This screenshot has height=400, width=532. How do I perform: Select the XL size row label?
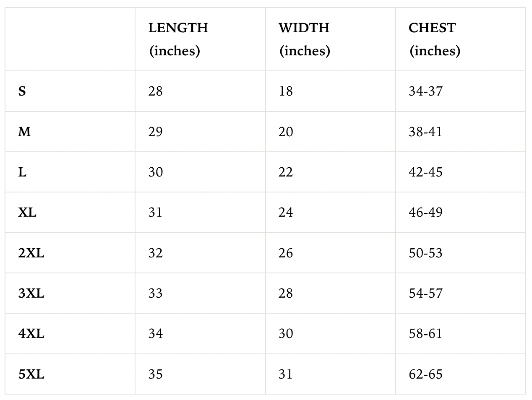(27, 213)
